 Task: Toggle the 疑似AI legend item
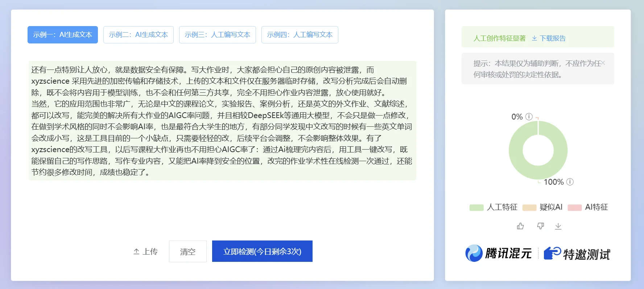coord(542,207)
